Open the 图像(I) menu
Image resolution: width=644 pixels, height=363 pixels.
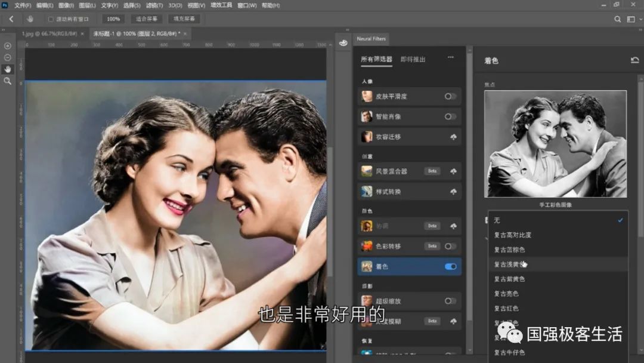[x=66, y=5]
